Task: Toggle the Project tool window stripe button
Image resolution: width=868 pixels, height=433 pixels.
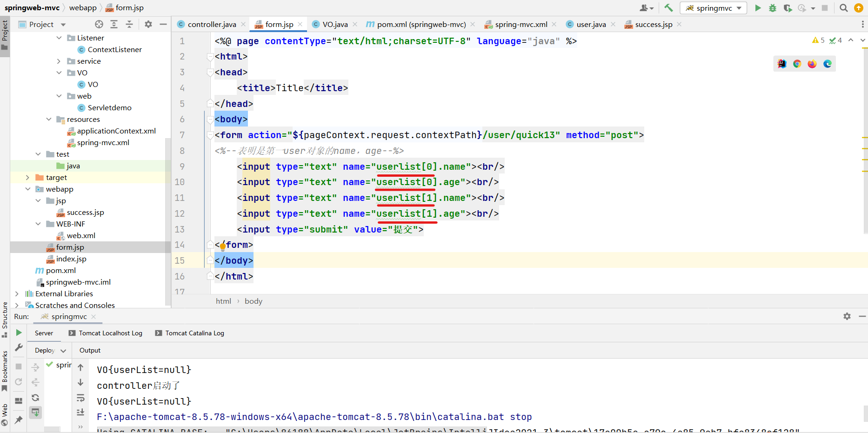Action: pos(5,37)
